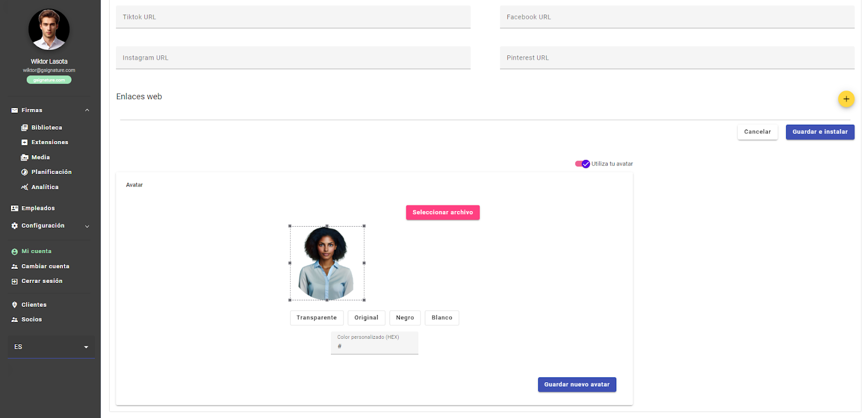Click the Biblioteca library icon
Screen dimensions: 868x418
[24, 127]
